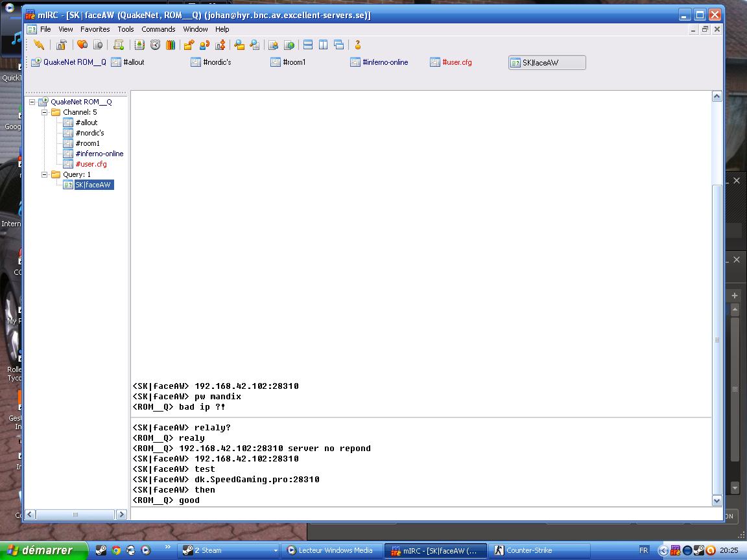Screen dimensions: 747x560
Task: Select #inferno-online in the tree
Action: pos(99,154)
